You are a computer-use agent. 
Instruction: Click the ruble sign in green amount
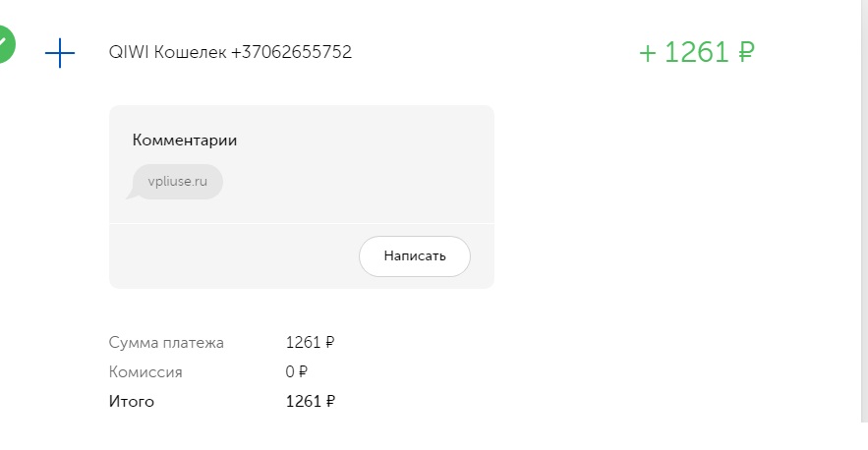(x=746, y=53)
